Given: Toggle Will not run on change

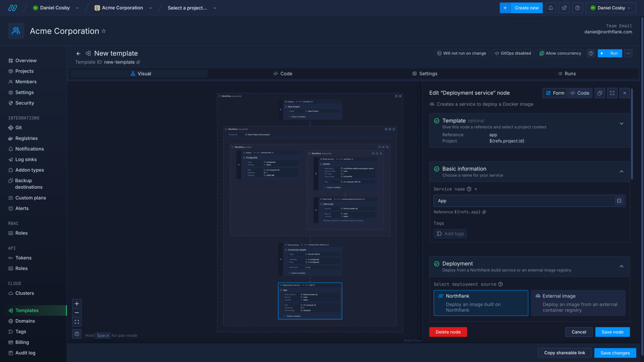Looking at the screenshot, I should [461, 54].
